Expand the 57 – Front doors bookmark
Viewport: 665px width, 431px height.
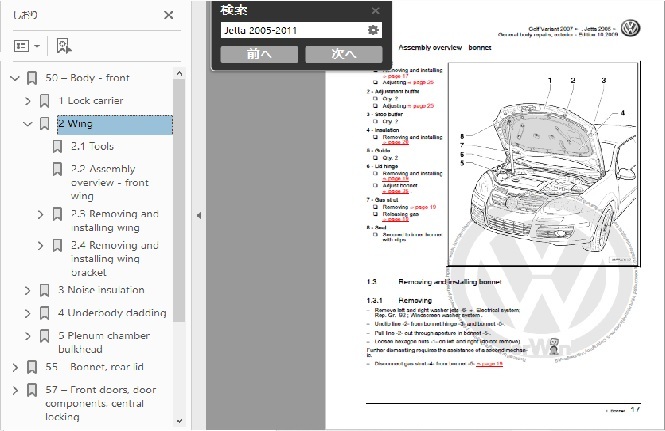[x=15, y=390]
